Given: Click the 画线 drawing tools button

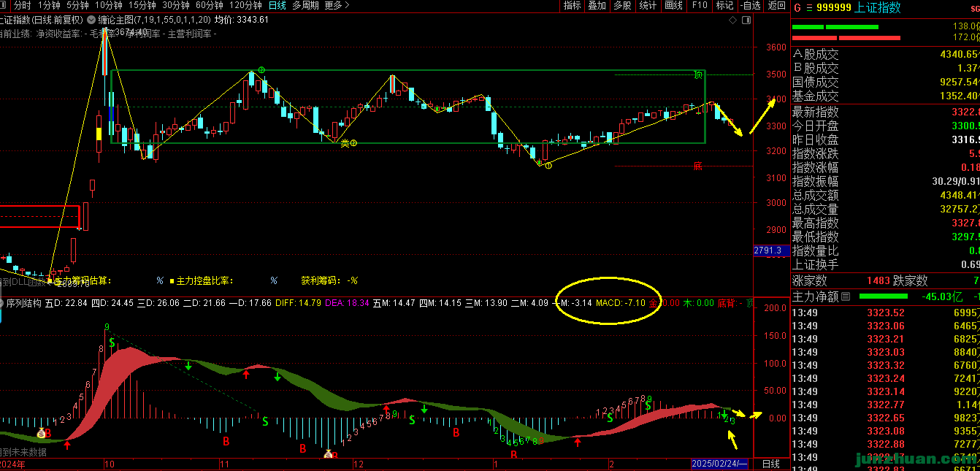Looking at the screenshot, I should pyautogui.click(x=673, y=5).
